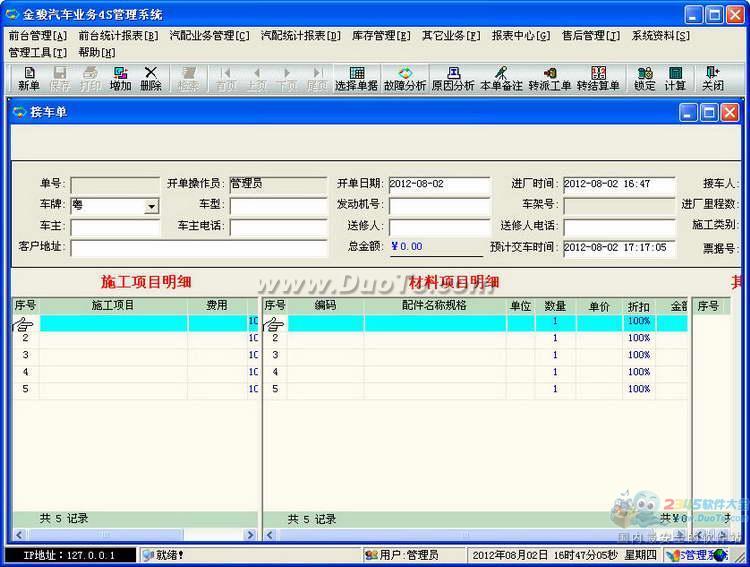Open the 车牌 province dropdown arrow
Screen dimensions: 750x567
coord(152,207)
